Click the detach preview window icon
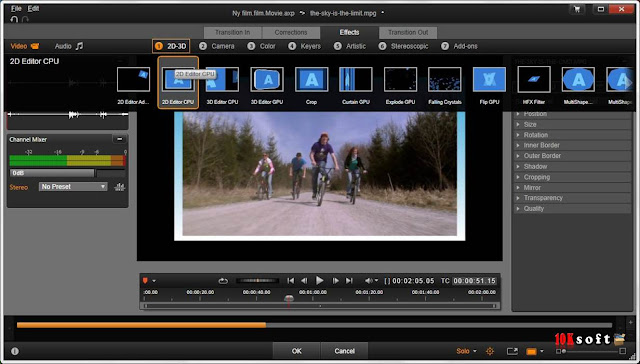 point(512,351)
